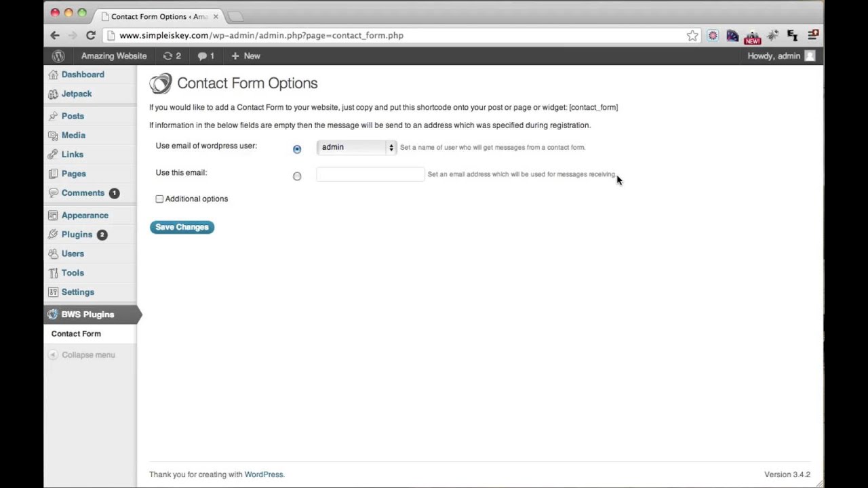Click the Use this email text field

click(x=370, y=174)
